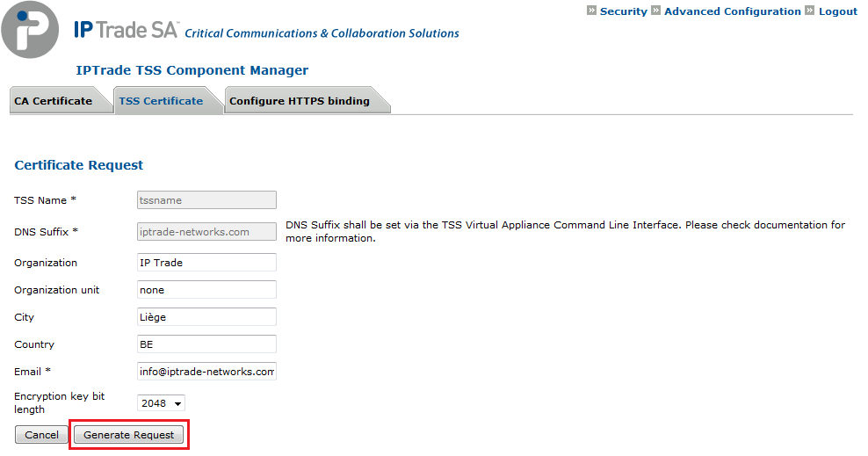Click the DNS Suffix help note text
The image size is (868, 456).
pyautogui.click(x=565, y=232)
